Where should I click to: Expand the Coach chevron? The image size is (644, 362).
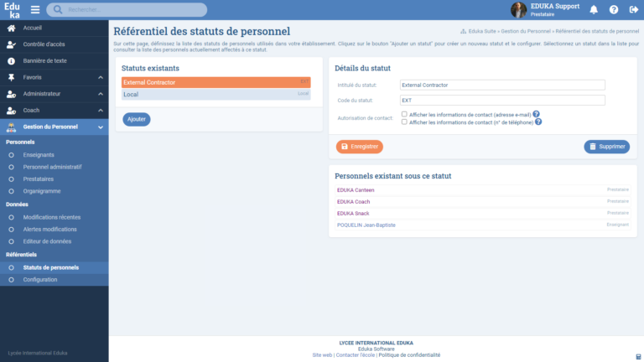[x=101, y=111]
